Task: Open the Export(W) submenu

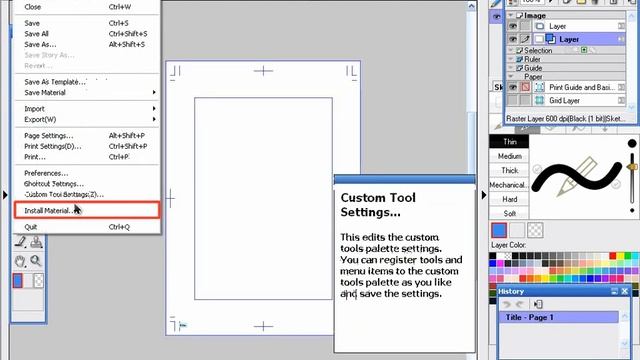Action: pos(87,120)
